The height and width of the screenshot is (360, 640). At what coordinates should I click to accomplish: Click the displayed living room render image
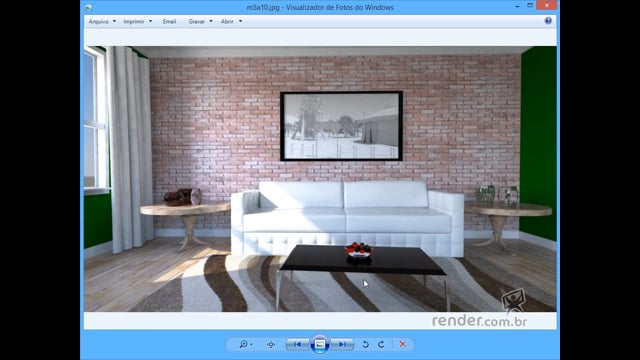click(320, 179)
